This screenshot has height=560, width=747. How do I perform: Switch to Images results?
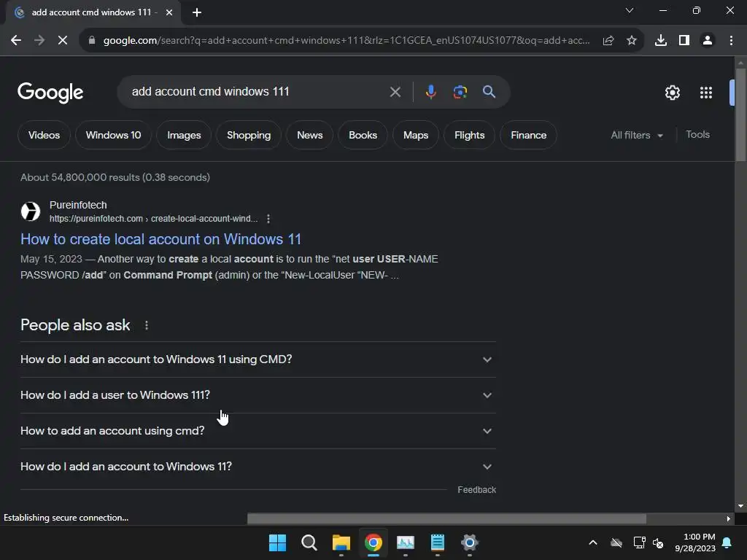[x=184, y=135]
